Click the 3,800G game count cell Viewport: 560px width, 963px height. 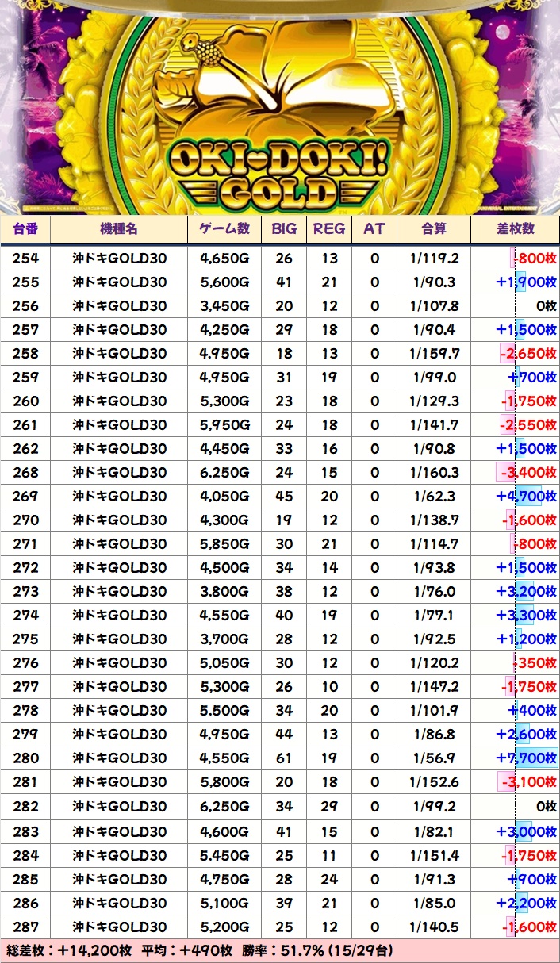(224, 592)
